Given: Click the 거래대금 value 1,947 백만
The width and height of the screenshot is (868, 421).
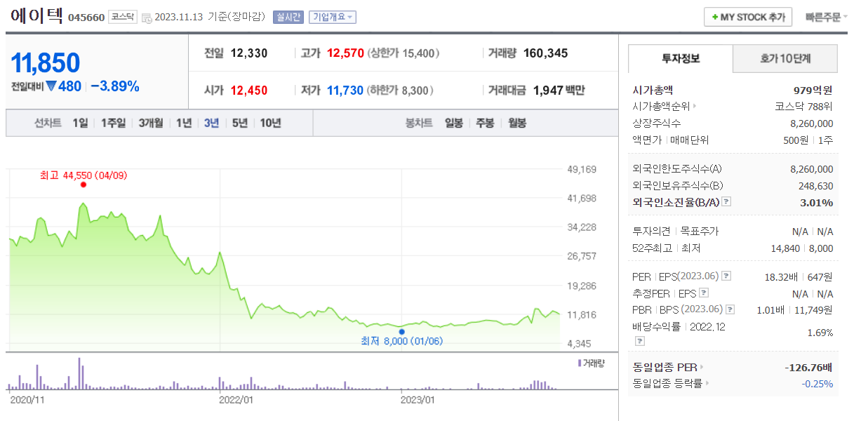Looking at the screenshot, I should coord(559,91).
